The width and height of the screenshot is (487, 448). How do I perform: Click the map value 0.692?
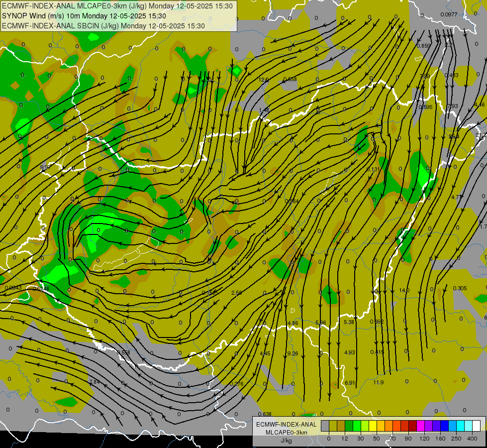click(377, 322)
